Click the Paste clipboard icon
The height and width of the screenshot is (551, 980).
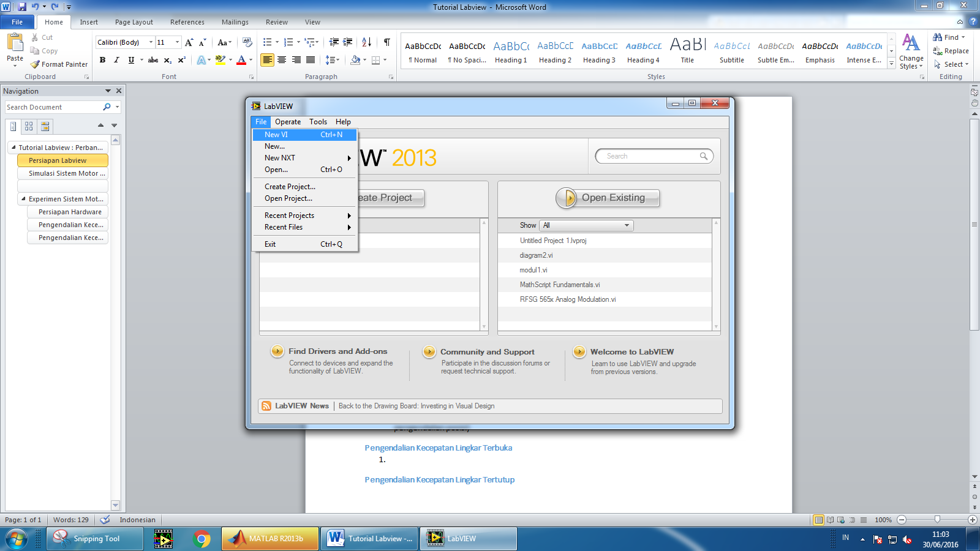[15, 42]
